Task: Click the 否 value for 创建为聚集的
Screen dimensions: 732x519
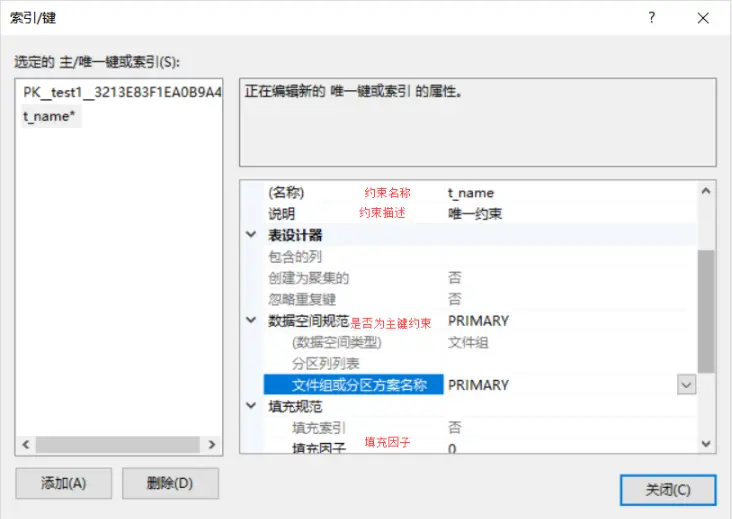Action: (454, 278)
